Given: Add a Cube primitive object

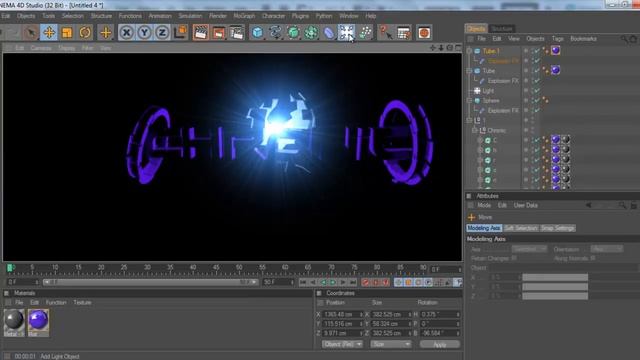Looking at the screenshot, I should click(257, 33).
